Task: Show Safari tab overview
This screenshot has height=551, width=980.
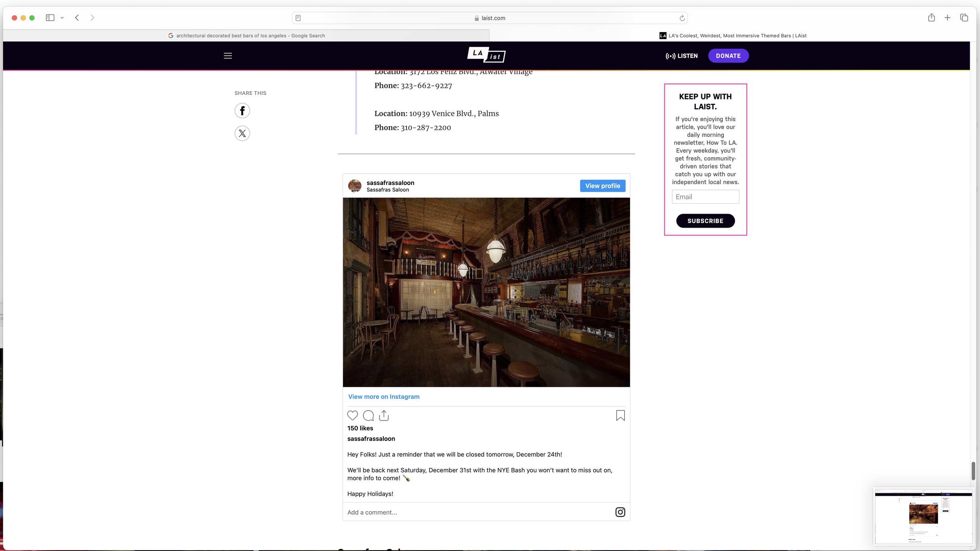Action: coord(964,18)
